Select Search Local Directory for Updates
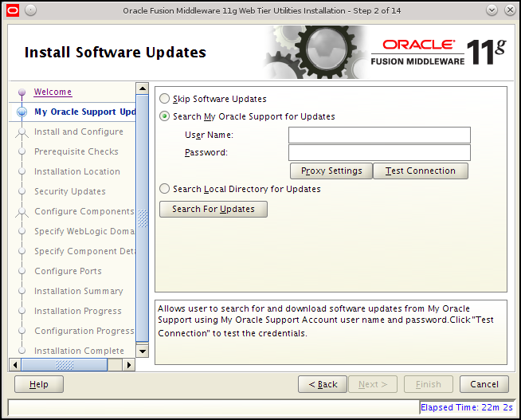The width and height of the screenshot is (521, 420). [164, 189]
